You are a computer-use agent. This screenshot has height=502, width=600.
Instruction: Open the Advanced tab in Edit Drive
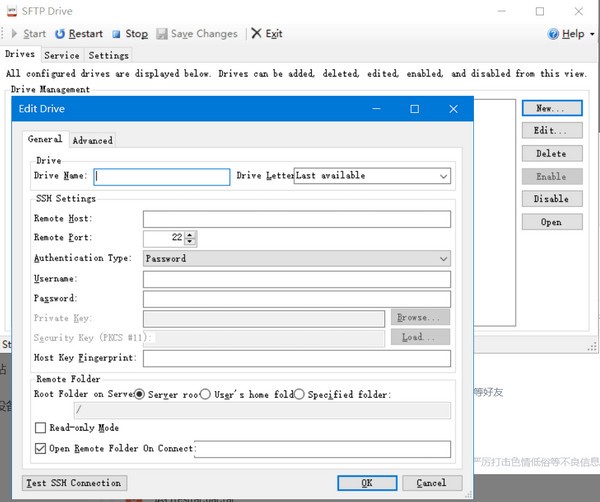coord(93,140)
